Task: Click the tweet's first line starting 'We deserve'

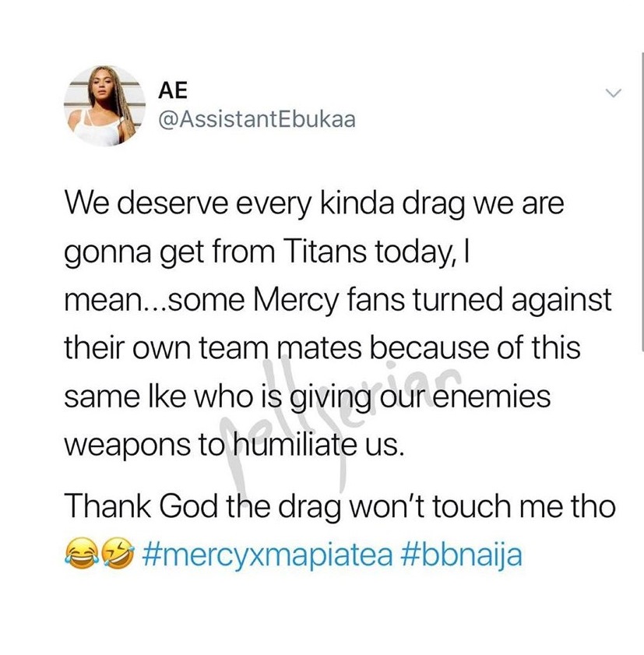Action: [x=314, y=204]
